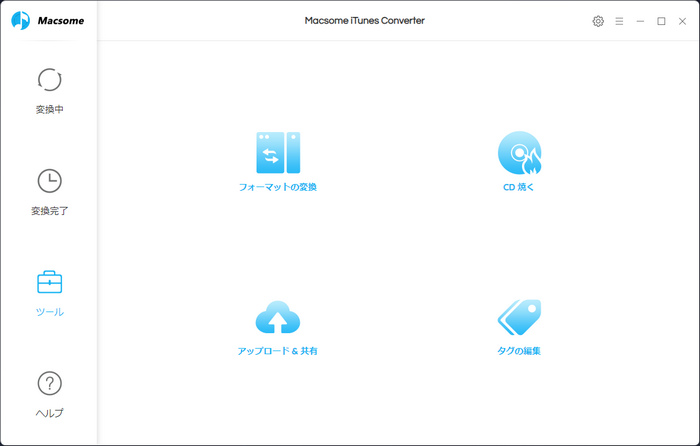Open the ヘルプ tab label
Viewport: 700px width, 446px height.
pos(49,413)
